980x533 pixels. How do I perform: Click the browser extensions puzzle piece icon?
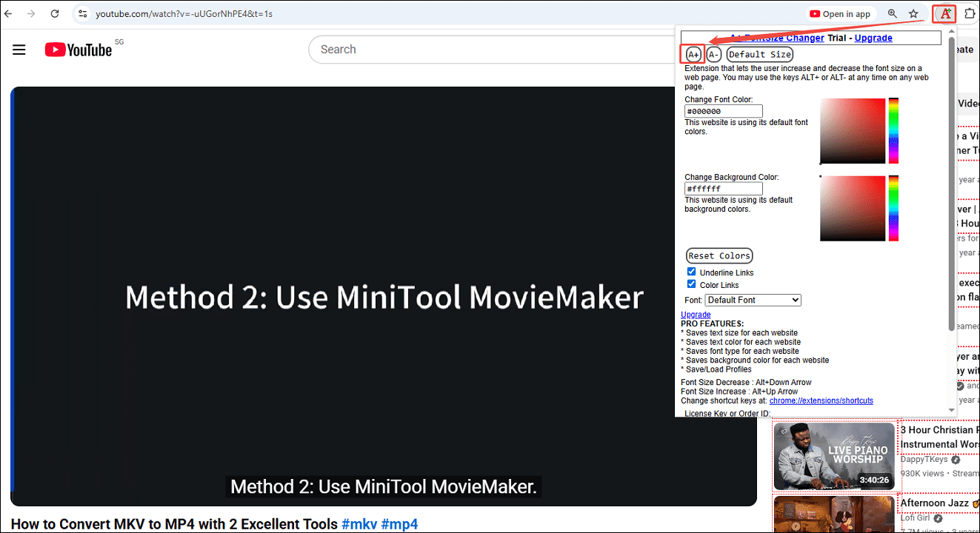point(970,13)
